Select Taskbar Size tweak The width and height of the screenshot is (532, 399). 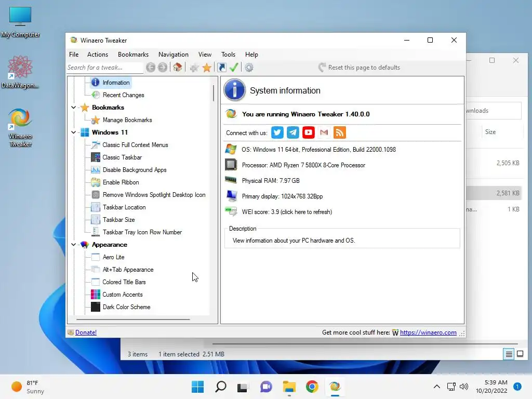pos(119,220)
